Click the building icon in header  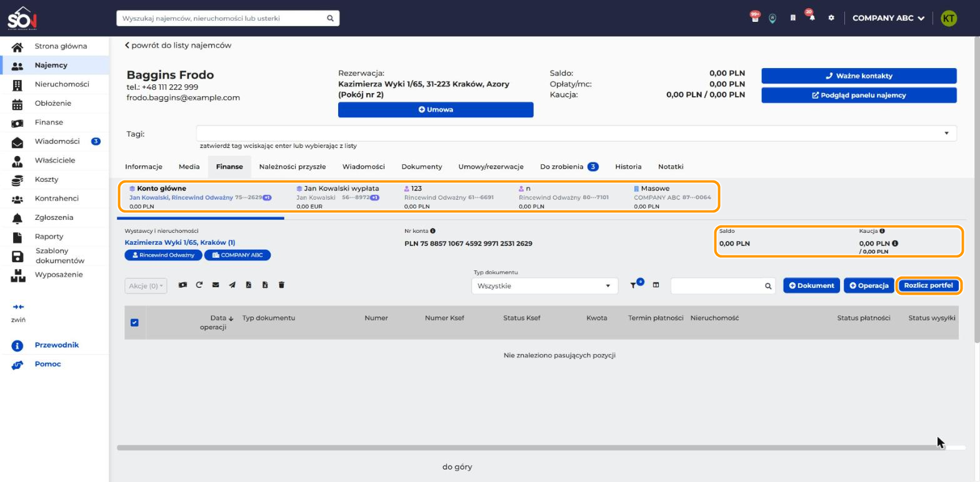(792, 18)
